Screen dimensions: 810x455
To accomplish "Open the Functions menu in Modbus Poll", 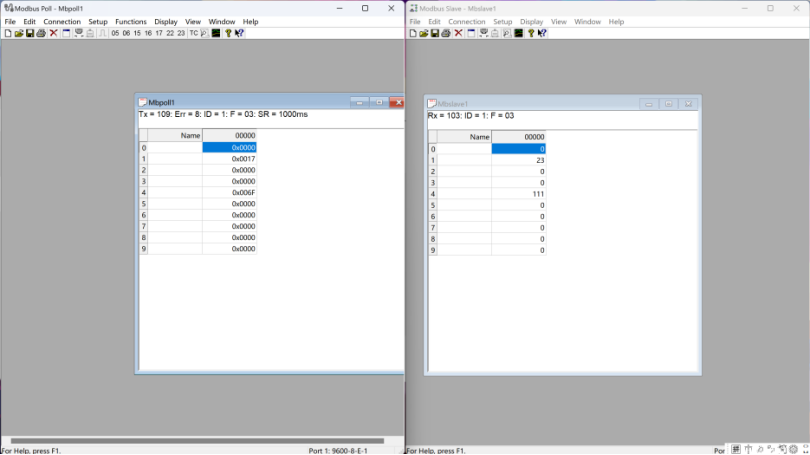I will coord(130,21).
